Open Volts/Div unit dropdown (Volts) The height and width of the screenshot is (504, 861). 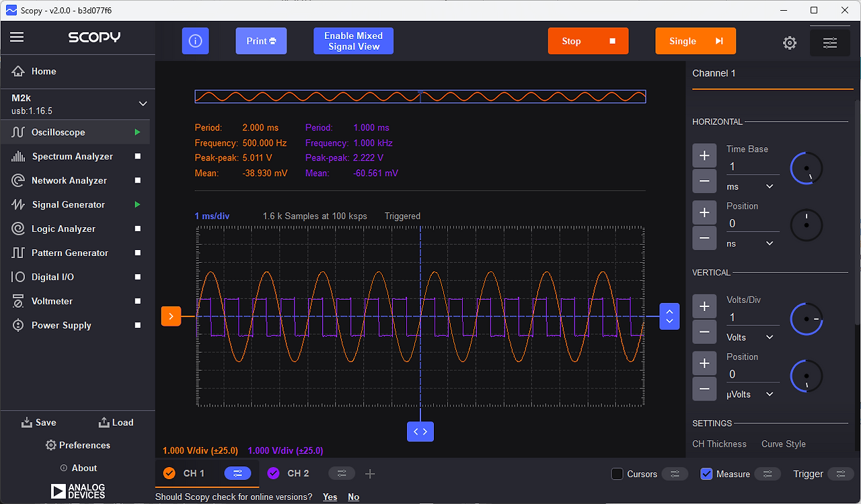751,337
